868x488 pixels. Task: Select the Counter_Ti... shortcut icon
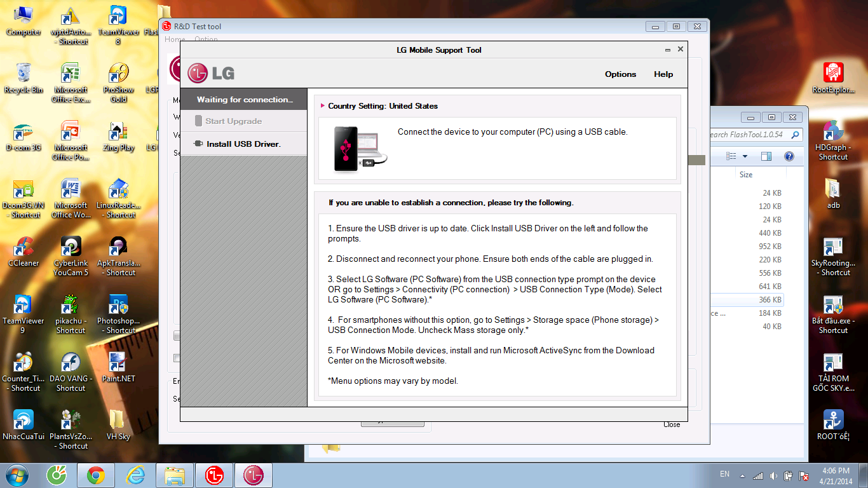point(24,372)
